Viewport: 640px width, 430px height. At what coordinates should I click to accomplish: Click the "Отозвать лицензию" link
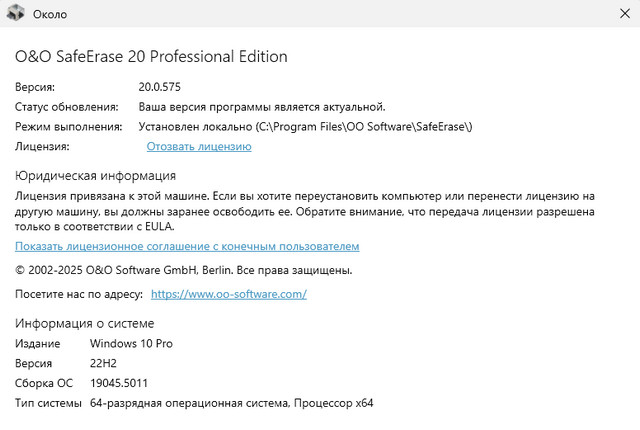[x=199, y=147]
